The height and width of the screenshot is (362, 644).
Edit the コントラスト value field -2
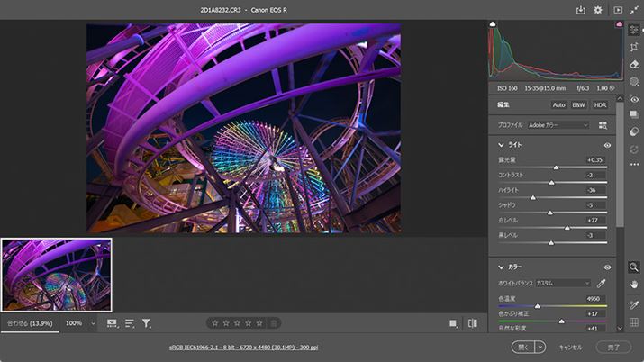595,176
